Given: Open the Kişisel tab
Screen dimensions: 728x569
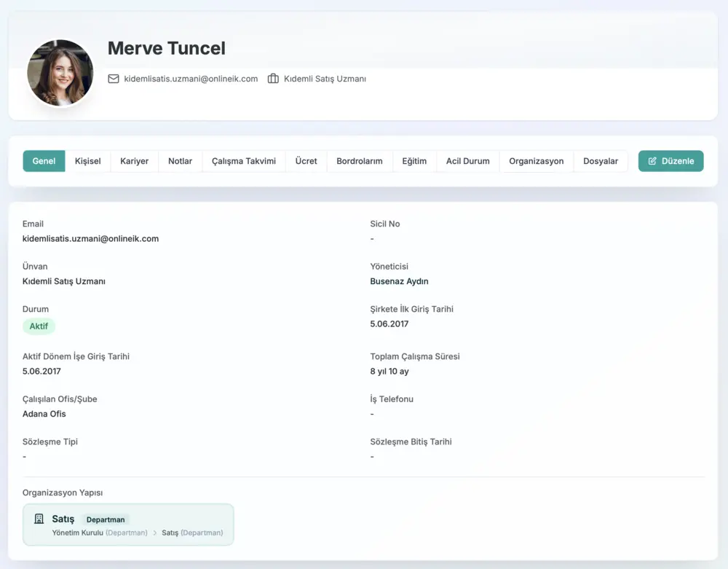Looking at the screenshot, I should point(87,161).
